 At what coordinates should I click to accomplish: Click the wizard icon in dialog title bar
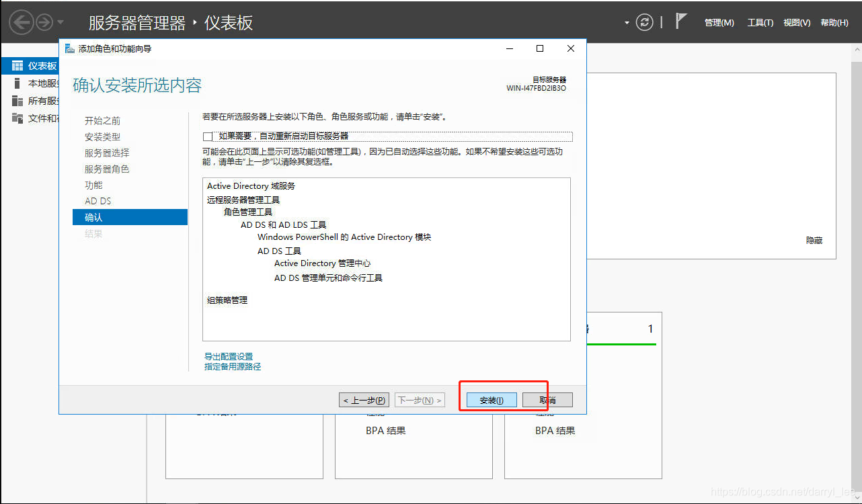coord(70,48)
